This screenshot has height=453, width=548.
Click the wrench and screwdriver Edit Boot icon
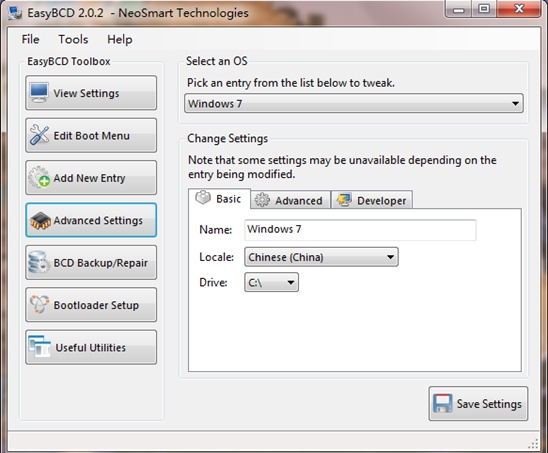(39, 135)
